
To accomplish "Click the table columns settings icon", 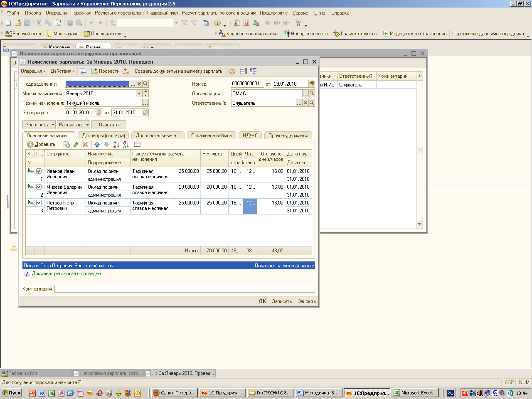I will 138,144.
